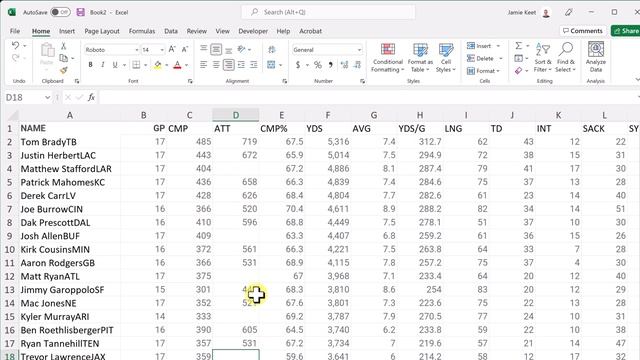Click the cell 'Tom BradyTB'
Screen dimensions: 640x360
click(x=70, y=142)
